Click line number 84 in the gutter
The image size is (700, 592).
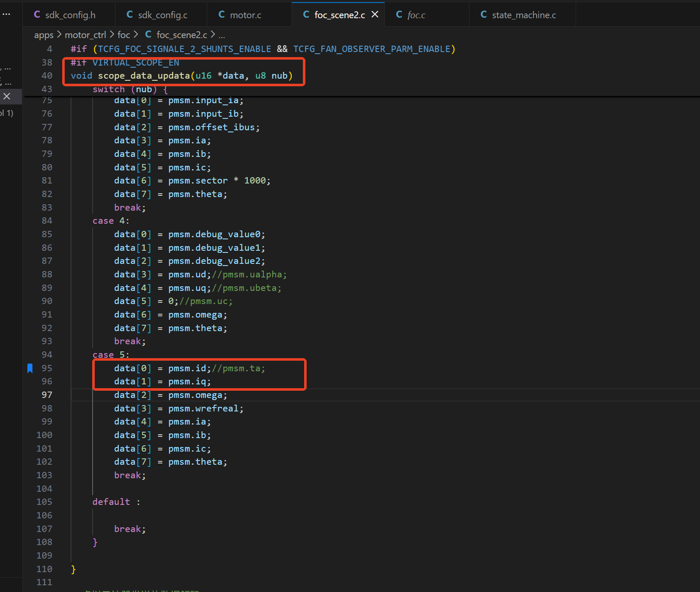tap(47, 221)
